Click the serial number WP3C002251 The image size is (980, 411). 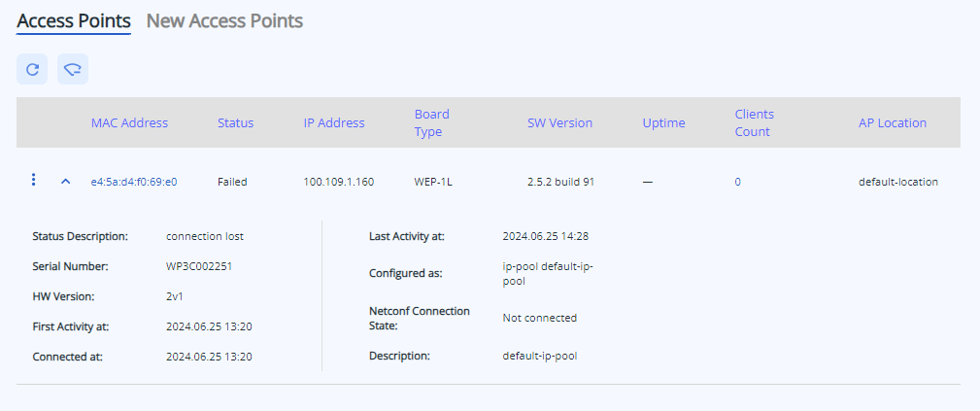pyautogui.click(x=199, y=265)
